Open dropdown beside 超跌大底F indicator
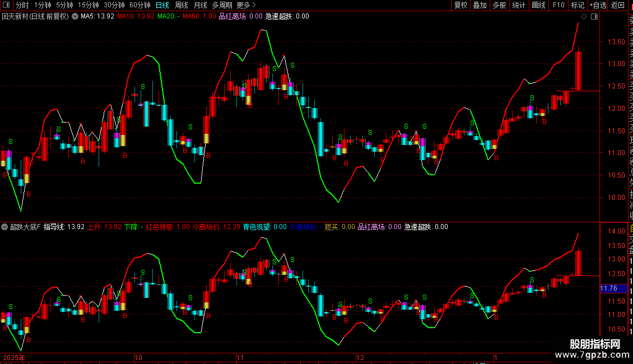Image resolution: width=633 pixels, height=364 pixels. pos(4,227)
